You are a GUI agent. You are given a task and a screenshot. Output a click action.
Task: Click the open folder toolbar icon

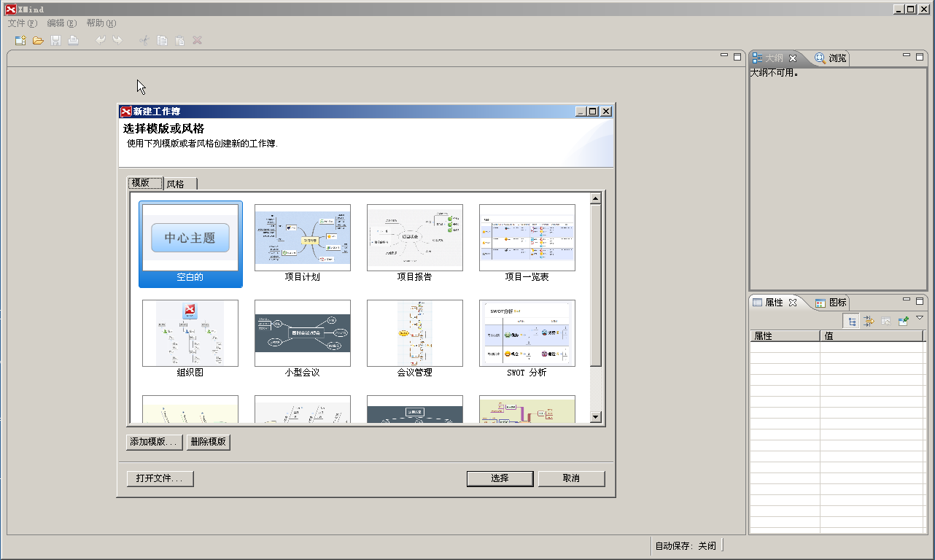[38, 40]
